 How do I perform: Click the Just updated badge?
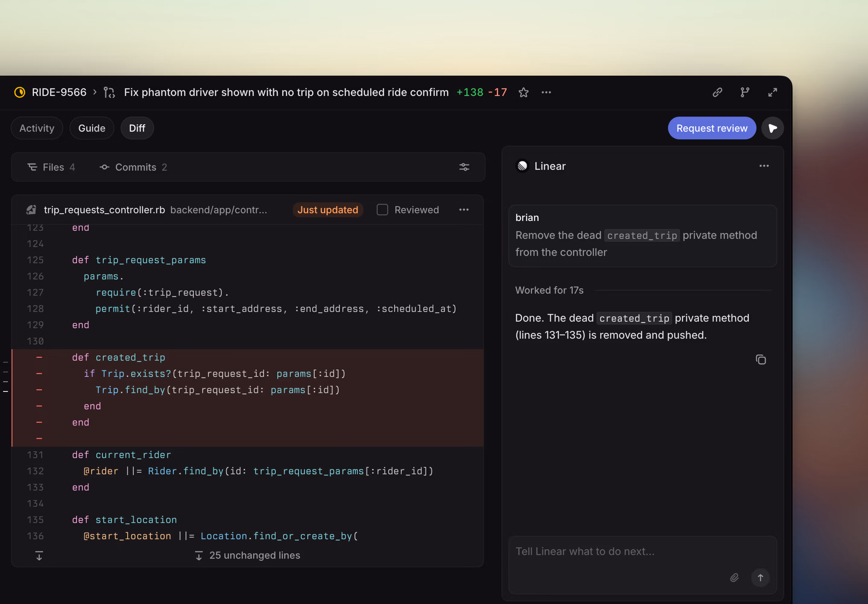click(x=327, y=210)
